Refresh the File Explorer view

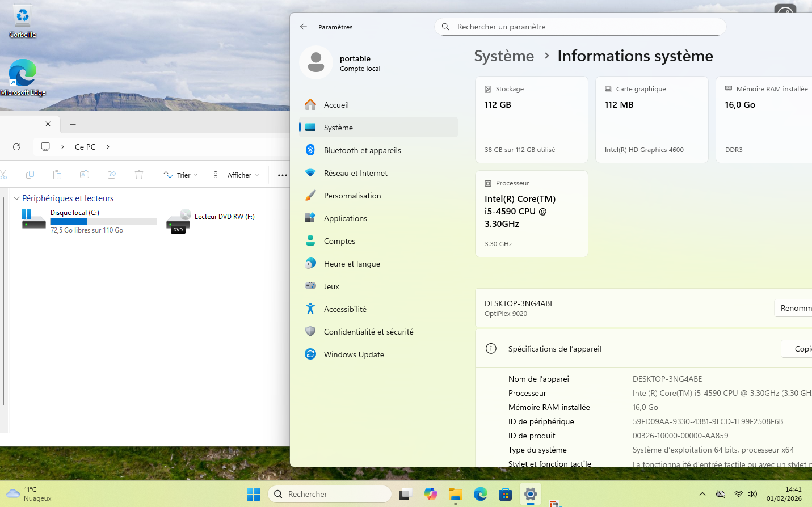(x=16, y=147)
